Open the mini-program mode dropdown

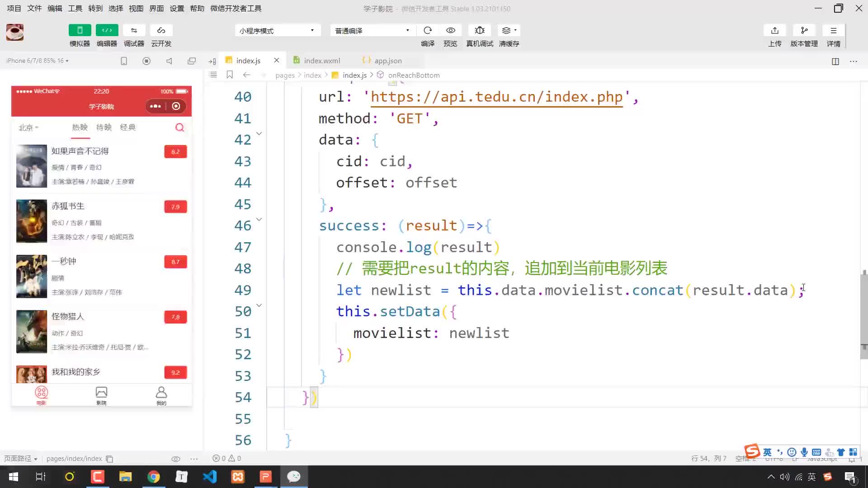tap(278, 30)
